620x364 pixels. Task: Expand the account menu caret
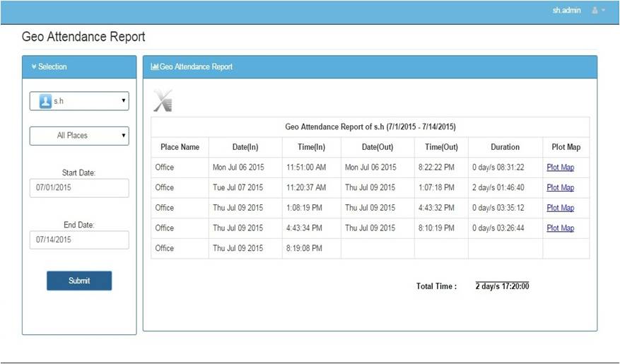[604, 11]
